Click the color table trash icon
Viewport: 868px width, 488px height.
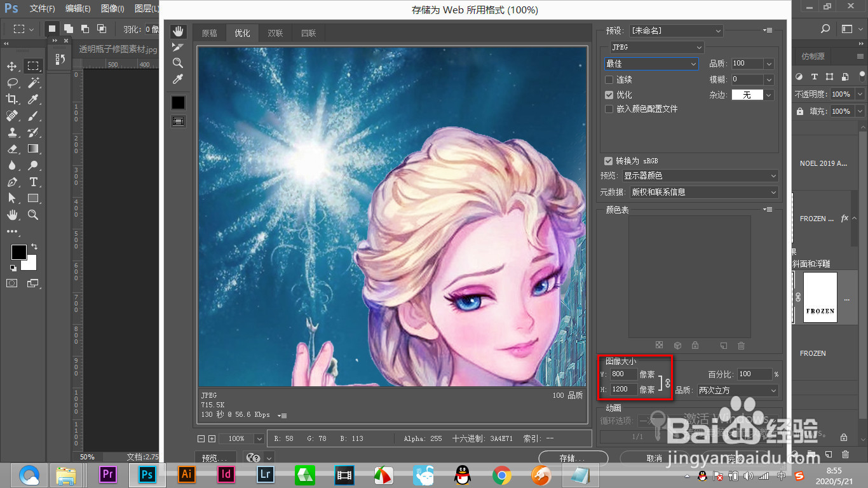click(741, 345)
